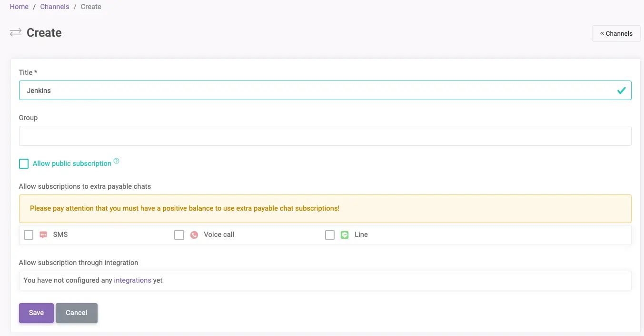644x336 pixels.
Task: Check the Voice call subscription checkbox
Action: [179, 234]
